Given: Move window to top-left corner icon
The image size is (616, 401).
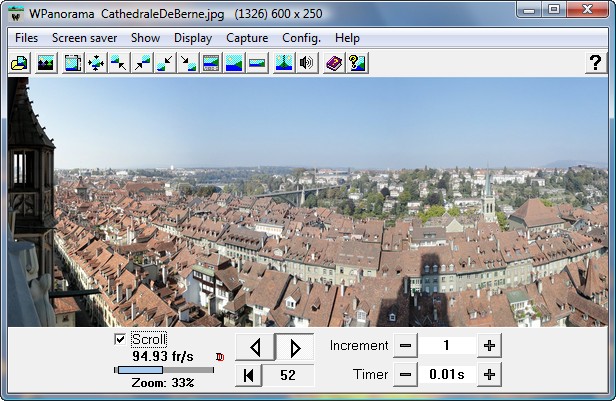Looking at the screenshot, I should [119, 63].
